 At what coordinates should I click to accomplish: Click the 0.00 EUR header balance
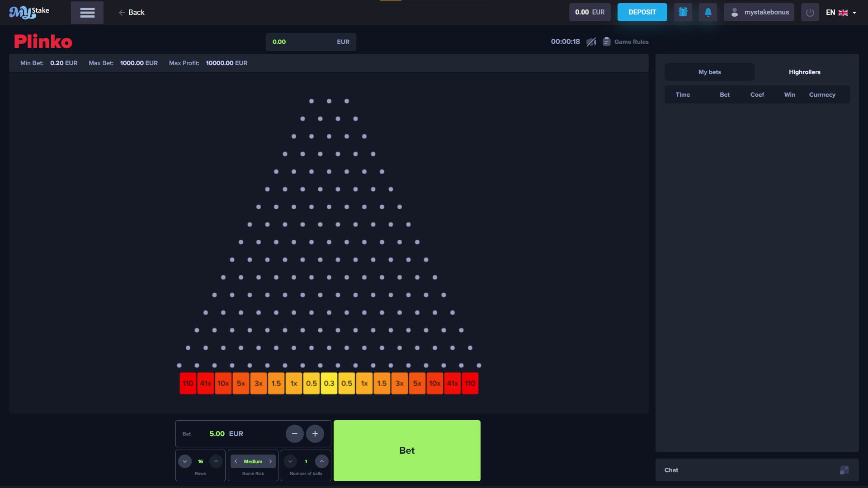[x=590, y=12]
